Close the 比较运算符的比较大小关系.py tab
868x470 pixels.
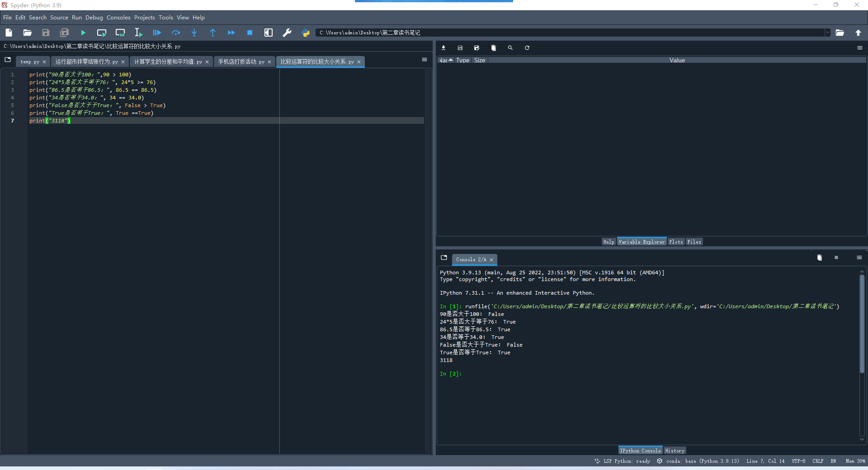tap(359, 62)
